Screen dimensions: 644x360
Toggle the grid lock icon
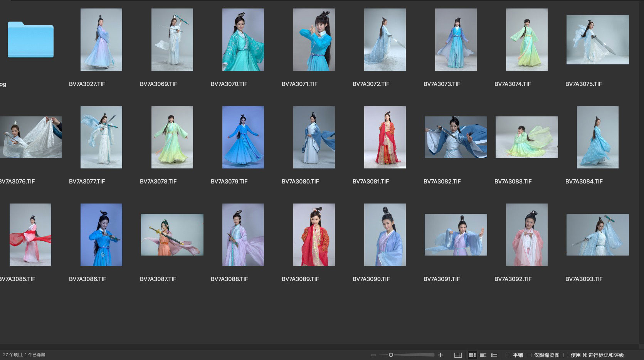pos(458,355)
